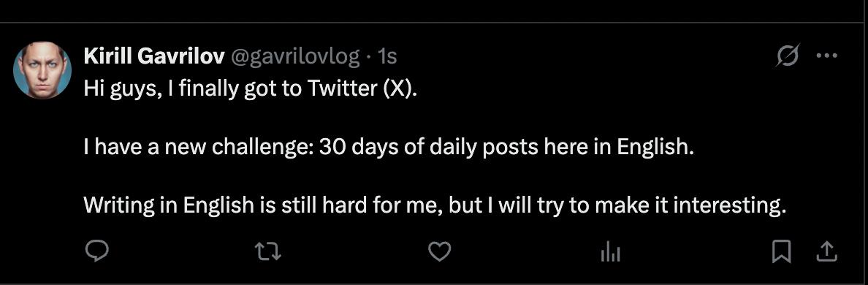
Task: Open Kirill Gavrilov's profile picture
Action: tap(42, 70)
